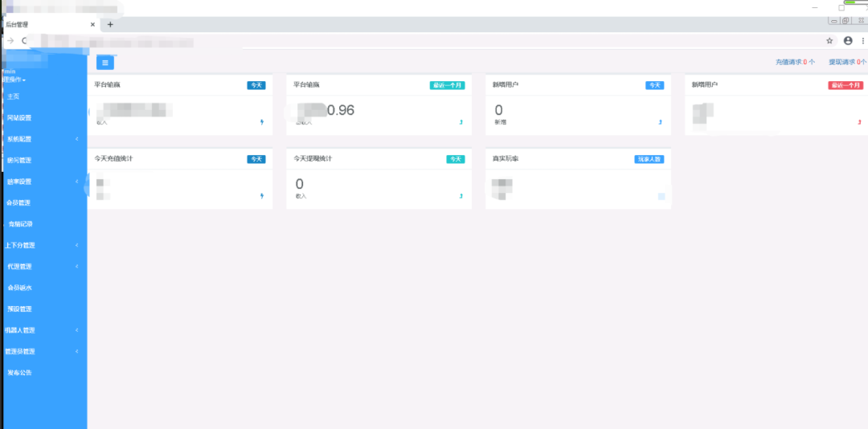
Task: Click the red arrow icon in 新增用户 最近一个月 card
Action: pyautogui.click(x=860, y=122)
